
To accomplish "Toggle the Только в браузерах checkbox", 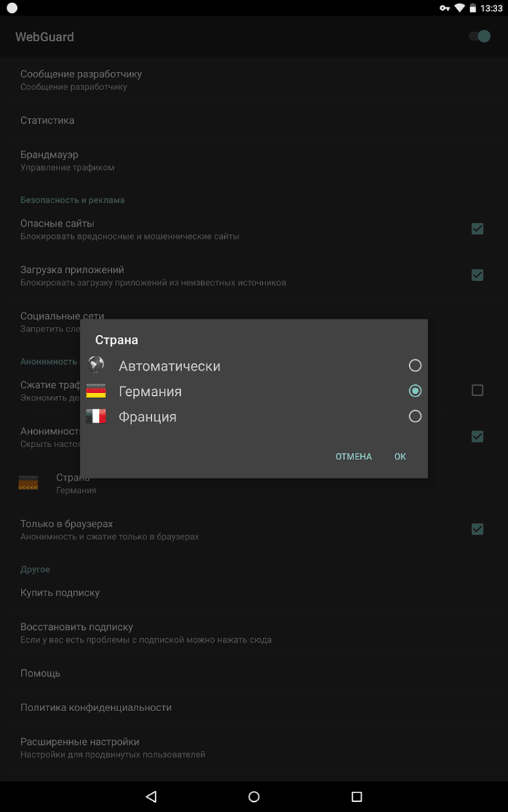I will tap(478, 529).
